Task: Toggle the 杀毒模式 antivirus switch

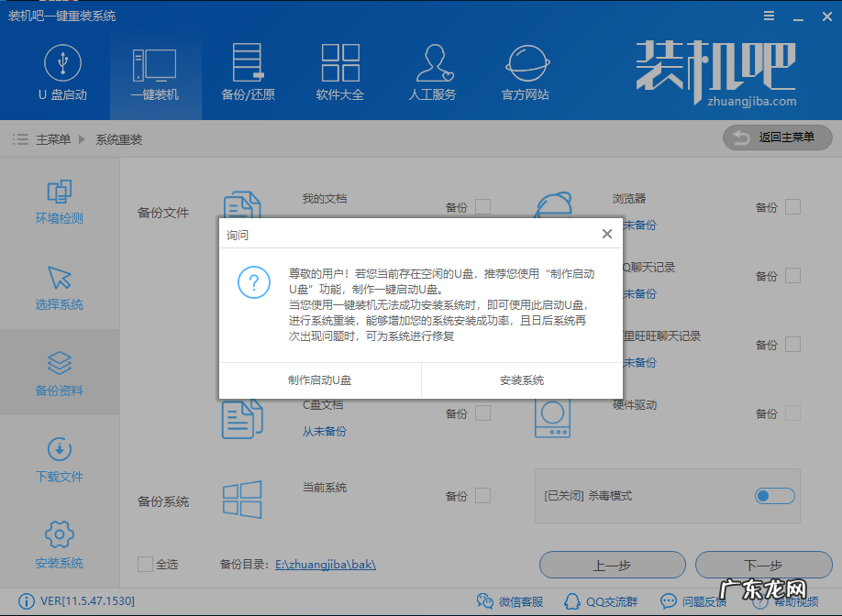Action: pos(774,495)
